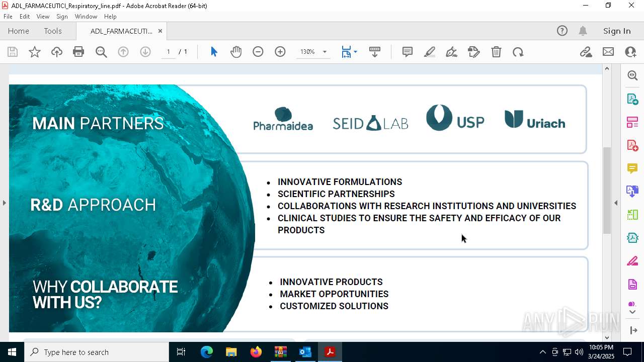Rotate the page view
Viewport: 644px width, 362px height.
click(518, 52)
